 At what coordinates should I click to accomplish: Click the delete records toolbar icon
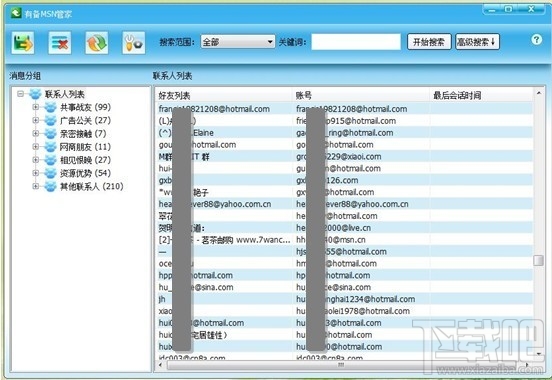click(59, 43)
